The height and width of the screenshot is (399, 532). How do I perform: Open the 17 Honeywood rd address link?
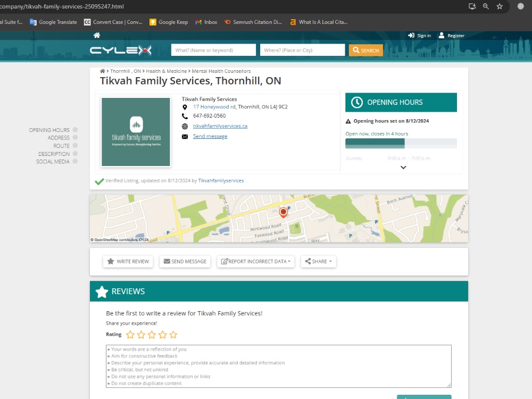(x=214, y=106)
